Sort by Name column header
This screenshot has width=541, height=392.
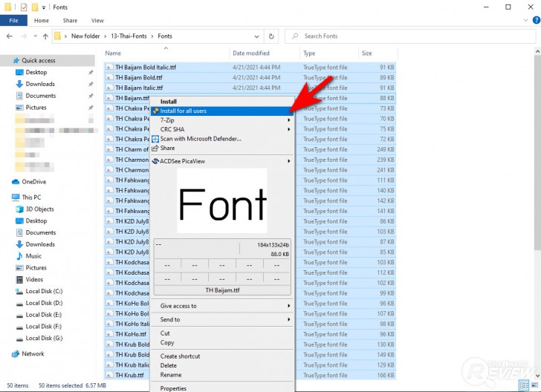166,53
